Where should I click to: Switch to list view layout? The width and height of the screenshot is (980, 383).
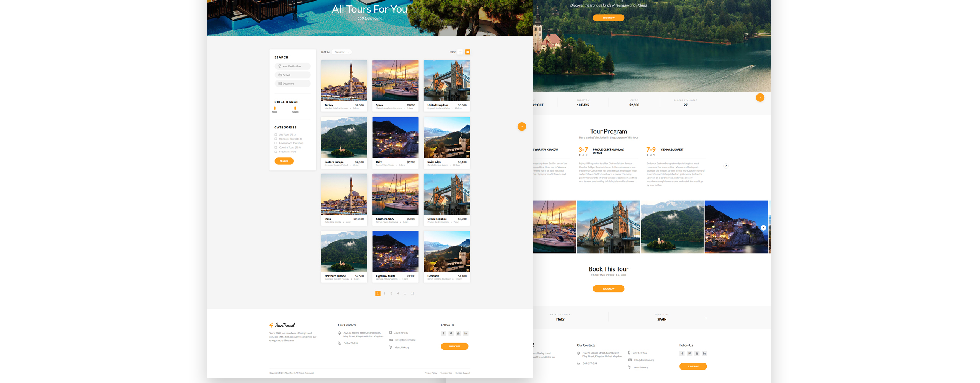point(460,52)
